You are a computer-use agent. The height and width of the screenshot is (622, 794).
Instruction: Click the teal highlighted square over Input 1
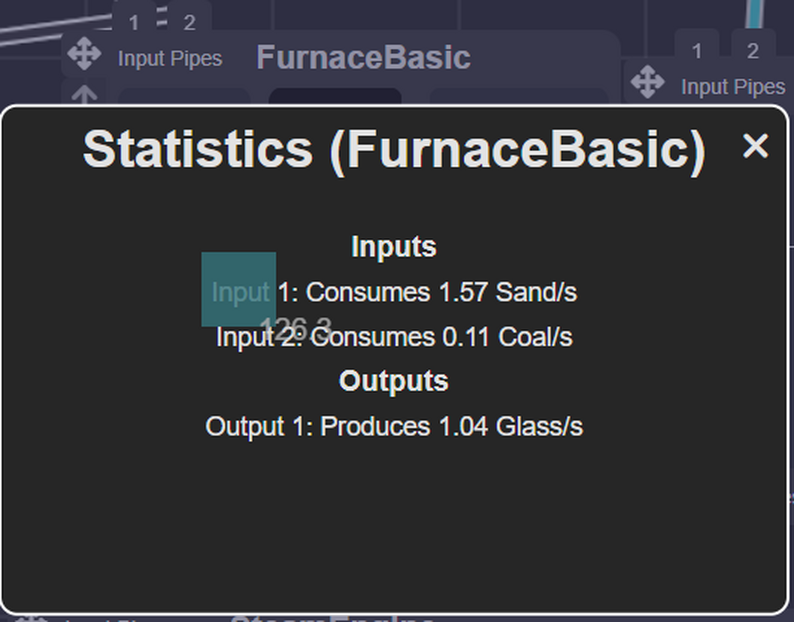pyautogui.click(x=239, y=289)
